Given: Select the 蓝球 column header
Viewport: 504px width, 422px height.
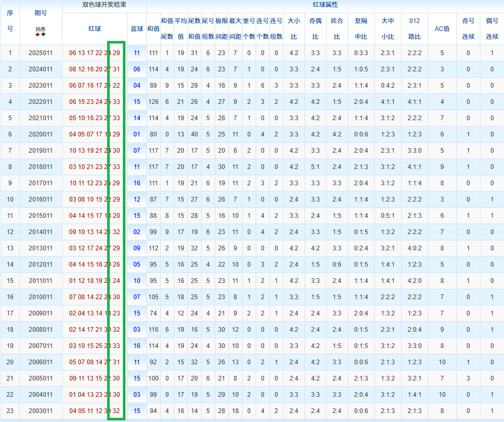Looking at the screenshot, I should 136,28.
